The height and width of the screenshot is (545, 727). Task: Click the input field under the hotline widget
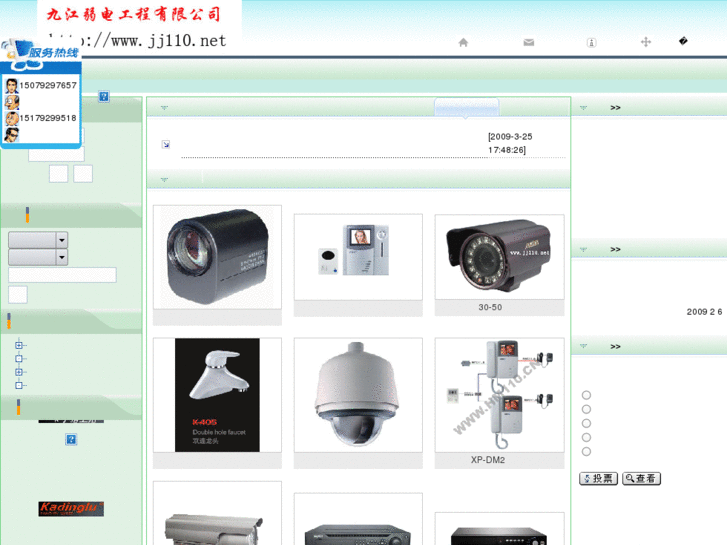(x=56, y=155)
